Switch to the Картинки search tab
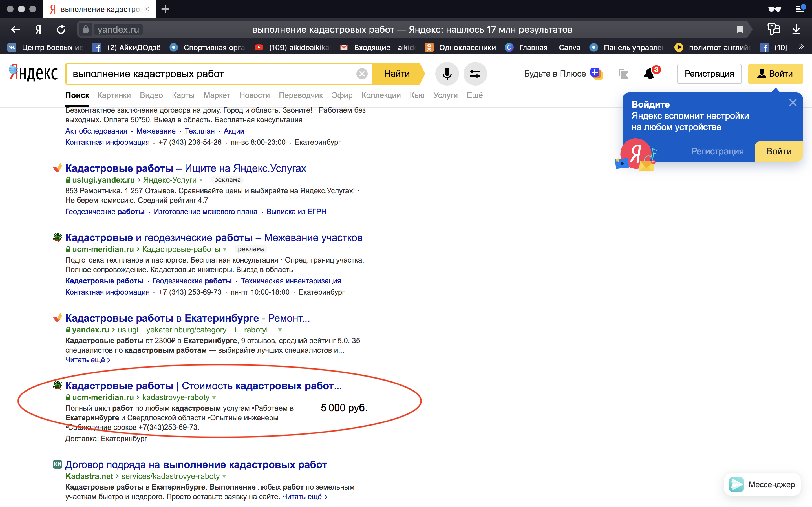 pyautogui.click(x=114, y=95)
